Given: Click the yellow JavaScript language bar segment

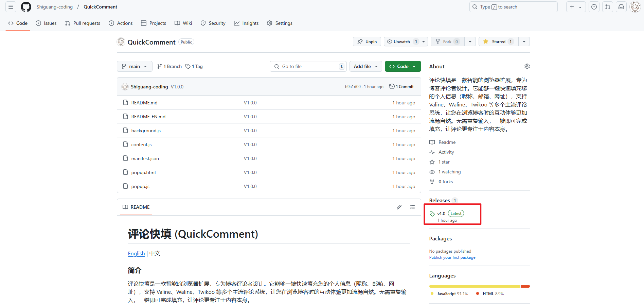Looking at the screenshot, I should pyautogui.click(x=475, y=286).
